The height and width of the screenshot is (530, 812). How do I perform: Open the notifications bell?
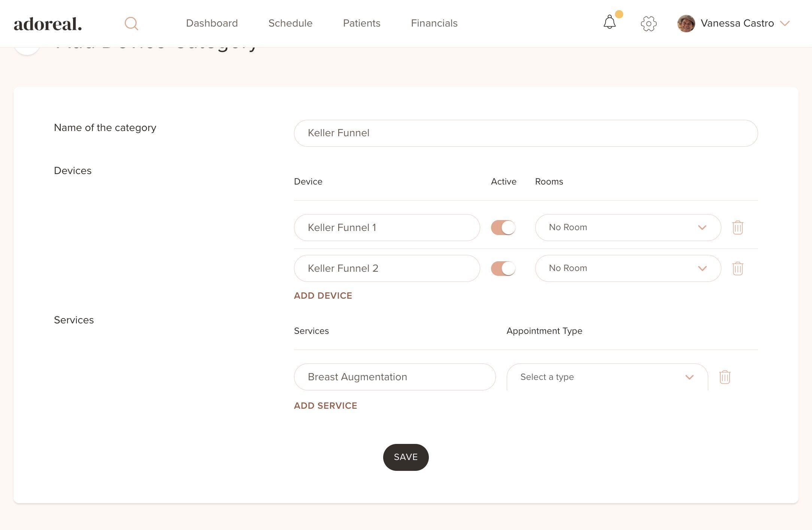609,22
